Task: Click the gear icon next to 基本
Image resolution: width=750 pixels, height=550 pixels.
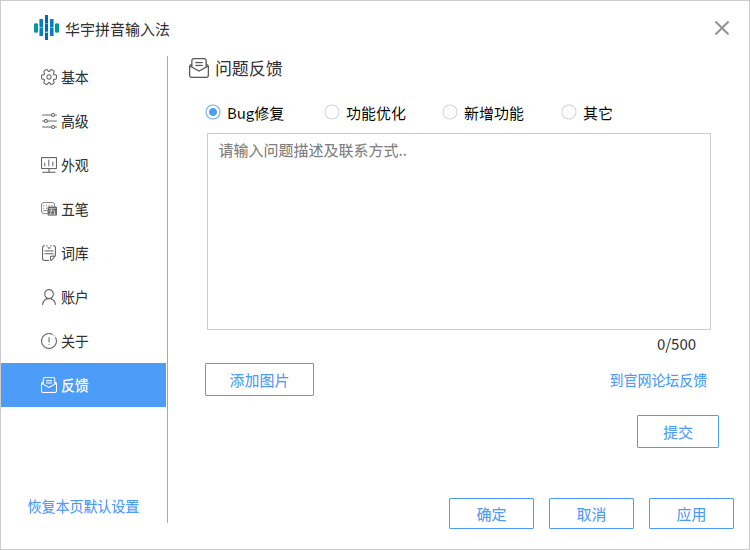Action: tap(48, 77)
